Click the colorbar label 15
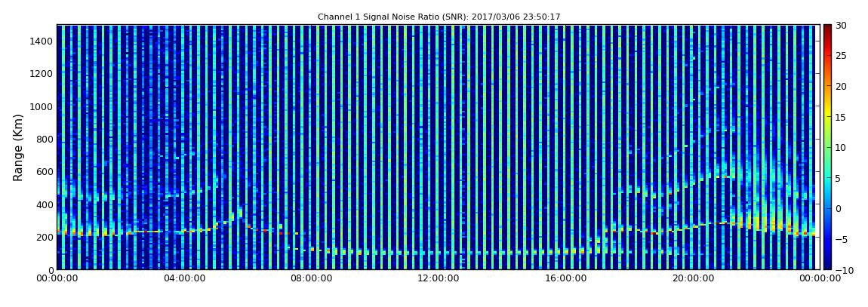This screenshot has width=868, height=307. [x=841, y=117]
